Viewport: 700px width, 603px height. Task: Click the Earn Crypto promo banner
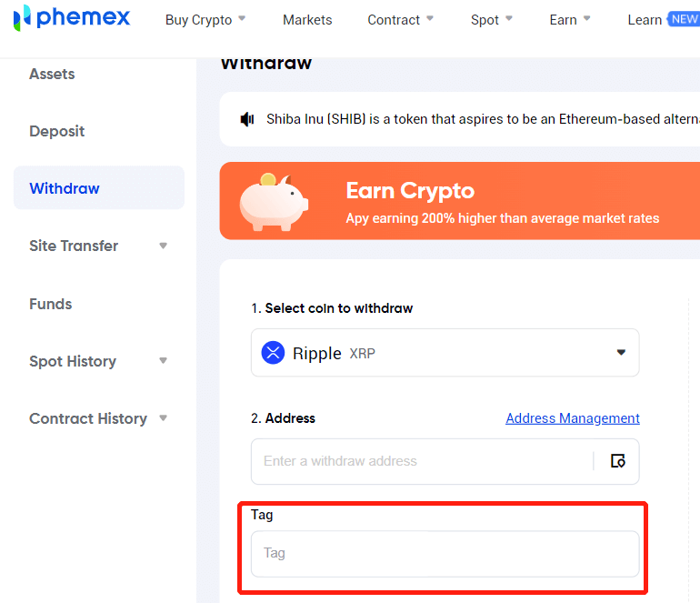pos(500,201)
